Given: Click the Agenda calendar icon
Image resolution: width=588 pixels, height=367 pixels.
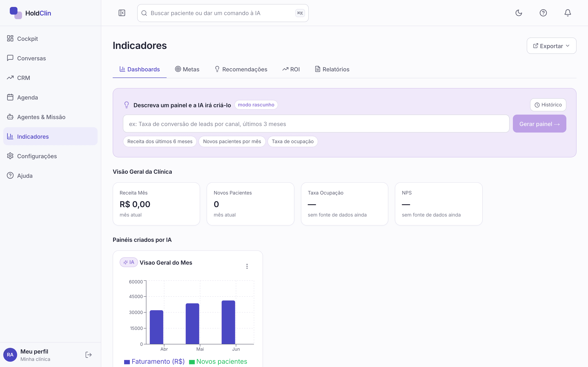Looking at the screenshot, I should (10, 97).
